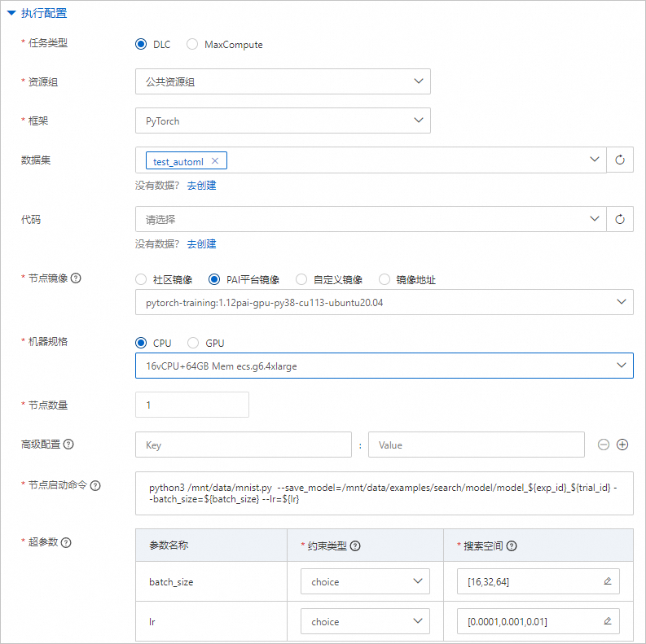Click the [16,32,64] search space field

(538, 581)
